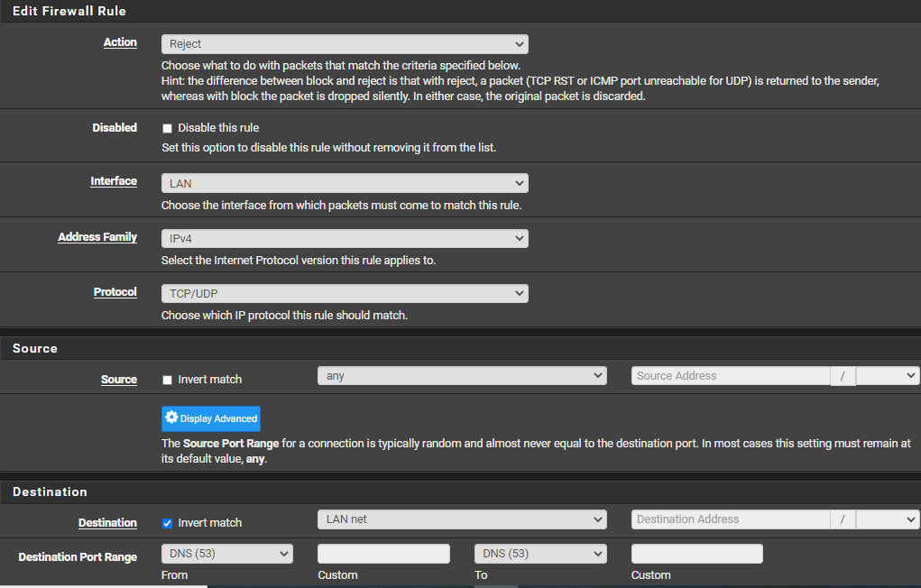921x588 pixels.
Task: Enable the Disable this rule checkbox
Action: point(168,128)
